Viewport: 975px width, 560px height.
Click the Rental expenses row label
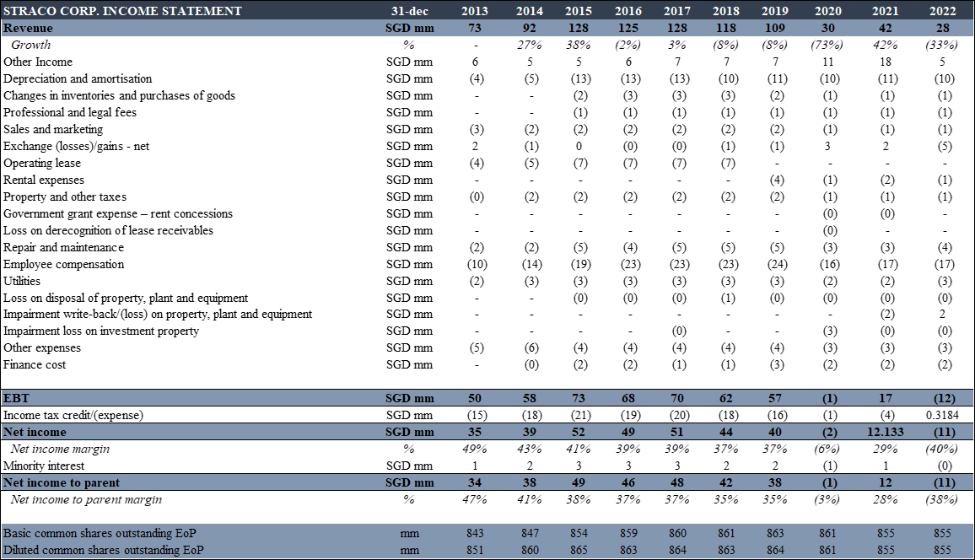(44, 180)
